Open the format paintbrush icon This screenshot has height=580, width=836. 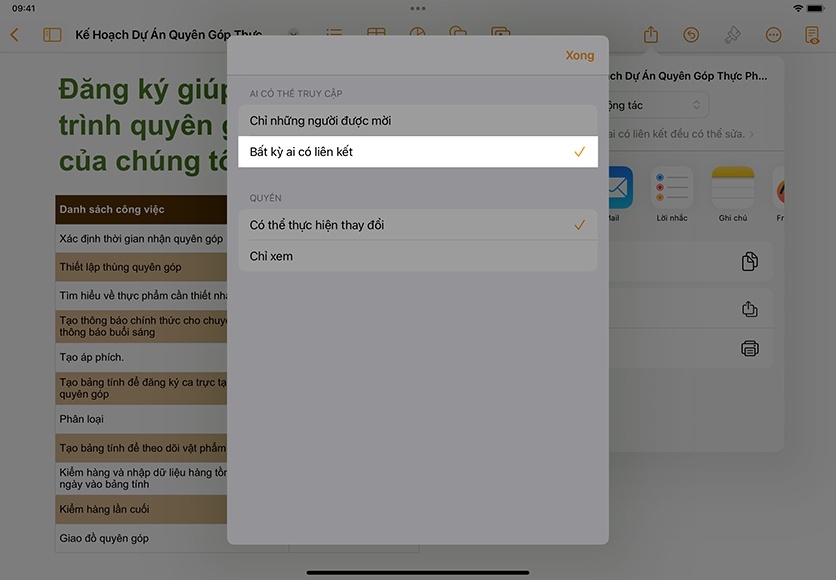(732, 35)
